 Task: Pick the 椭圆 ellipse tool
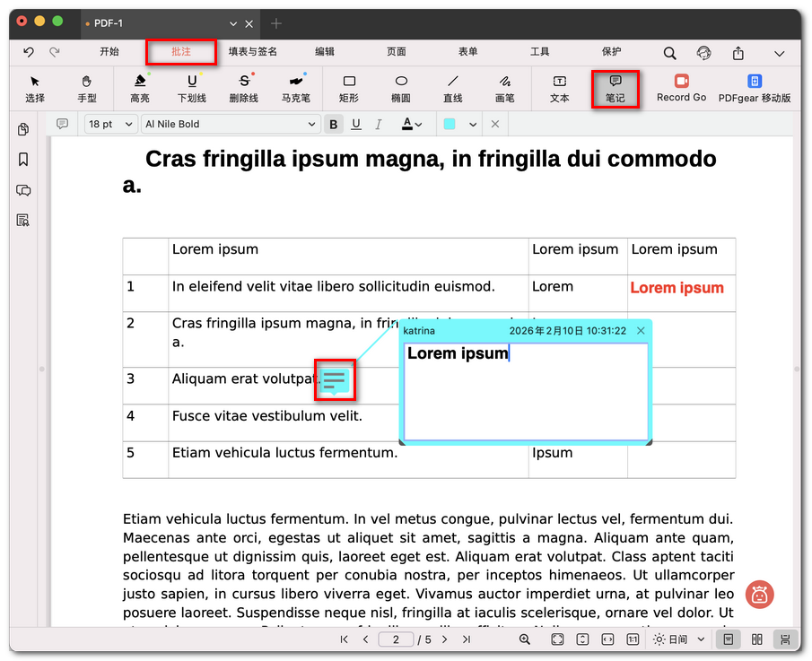401,88
